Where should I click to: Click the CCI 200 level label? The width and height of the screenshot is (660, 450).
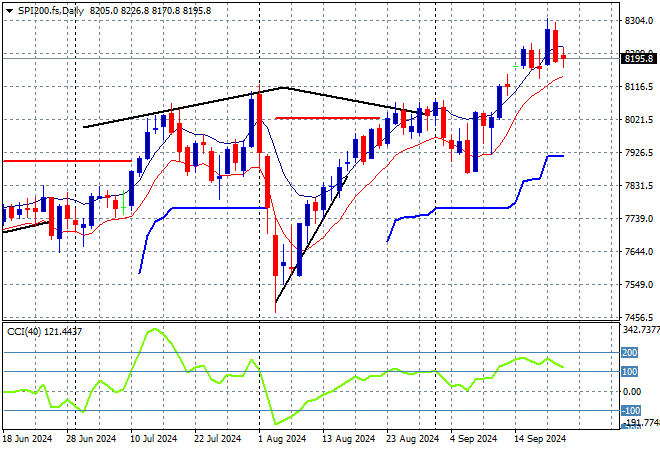pyautogui.click(x=629, y=352)
